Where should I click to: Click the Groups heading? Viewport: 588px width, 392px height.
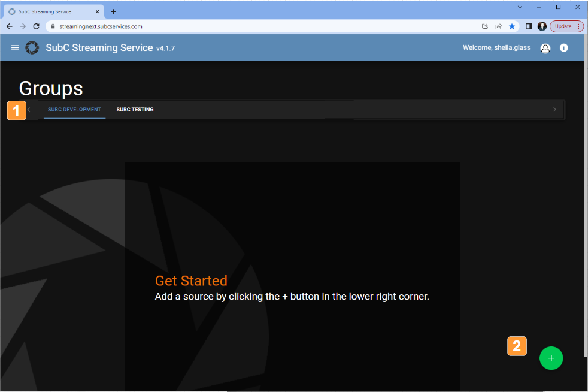point(51,89)
